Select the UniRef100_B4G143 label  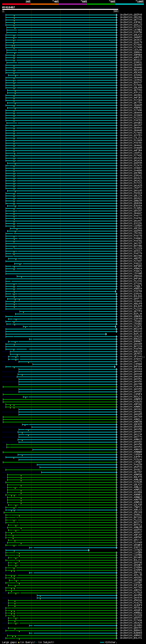[x=131, y=331]
